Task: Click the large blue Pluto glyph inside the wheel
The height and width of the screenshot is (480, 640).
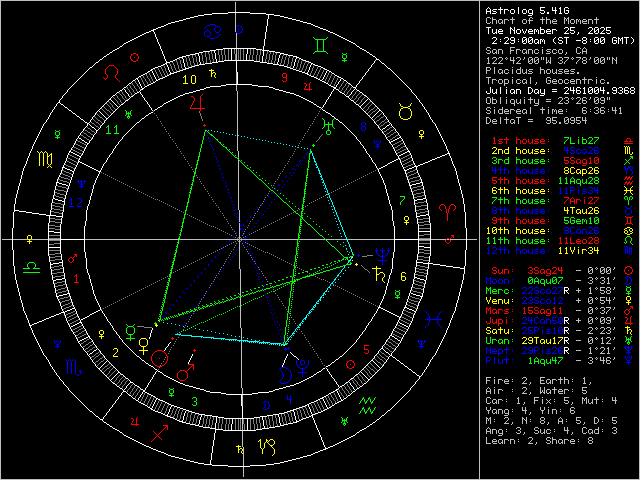Action: pos(303,367)
